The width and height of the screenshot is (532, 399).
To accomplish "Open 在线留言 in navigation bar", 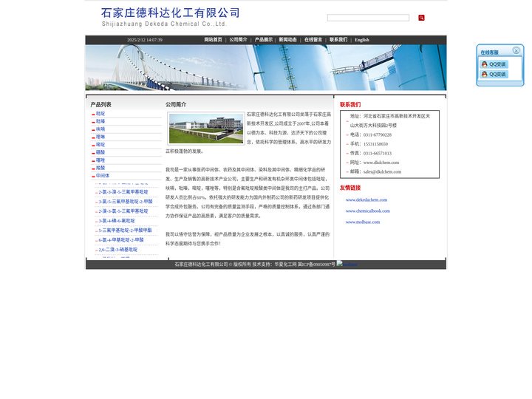I will tap(313, 40).
